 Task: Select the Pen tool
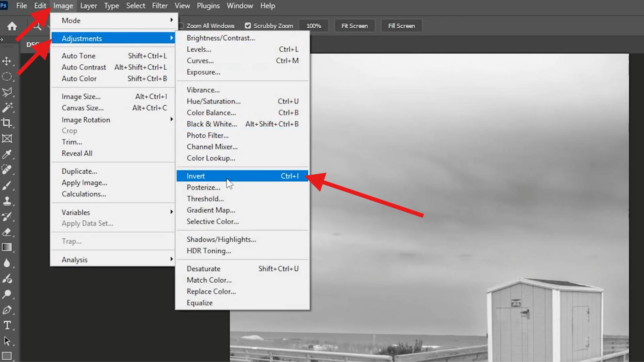[x=7, y=310]
